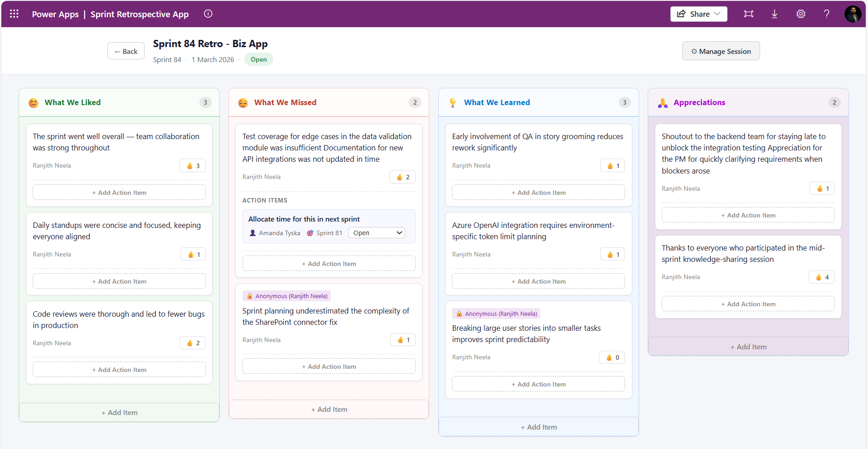Like the SharePoint connector fix card
Screen dimensions: 868x449
[x=402, y=340]
